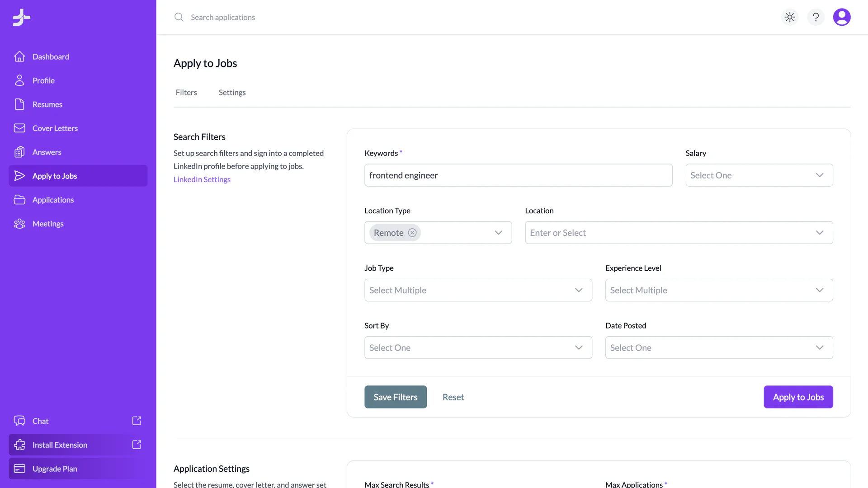868x488 pixels.
Task: Open the Applications section
Action: (x=53, y=200)
